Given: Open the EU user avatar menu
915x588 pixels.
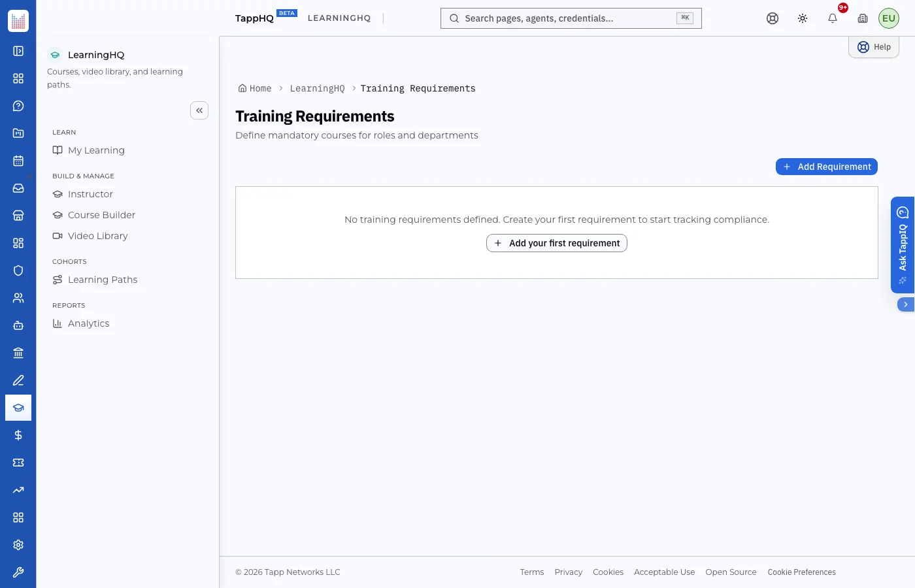Looking at the screenshot, I should click(x=889, y=18).
